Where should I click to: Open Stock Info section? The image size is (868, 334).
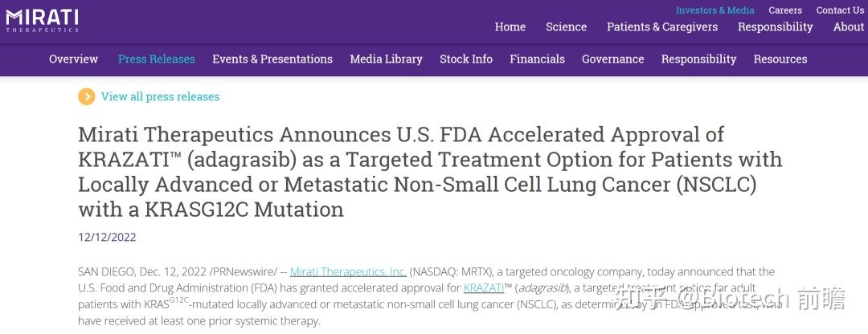click(465, 59)
